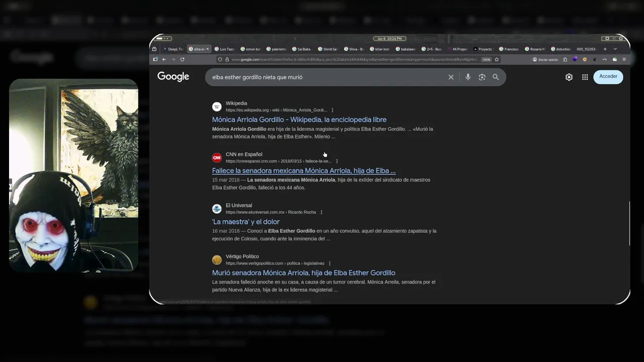Open Google quick settings gear
Viewport: 644px width, 362px height.
point(569,77)
